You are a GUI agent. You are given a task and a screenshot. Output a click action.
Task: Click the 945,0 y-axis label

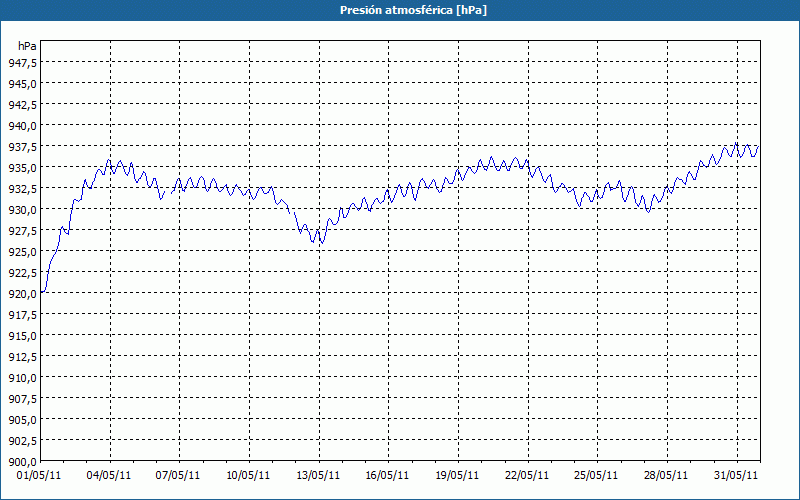tap(22, 83)
